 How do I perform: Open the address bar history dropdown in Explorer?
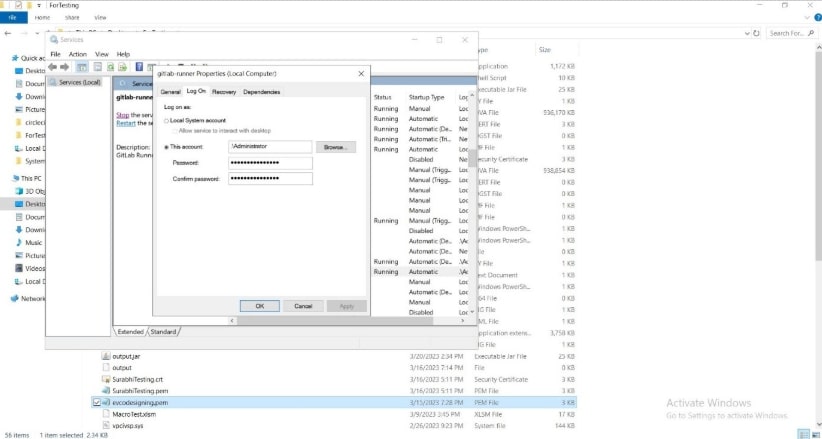click(747, 33)
